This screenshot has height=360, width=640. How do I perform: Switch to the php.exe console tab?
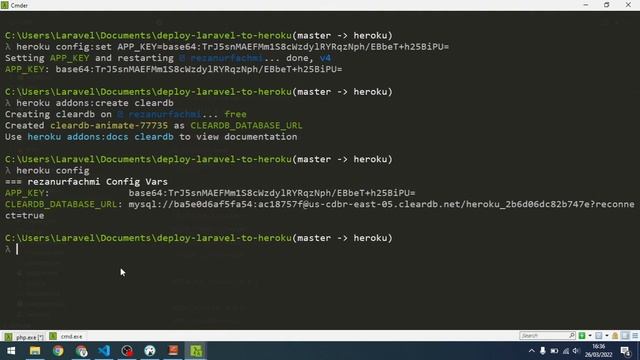coord(24,337)
